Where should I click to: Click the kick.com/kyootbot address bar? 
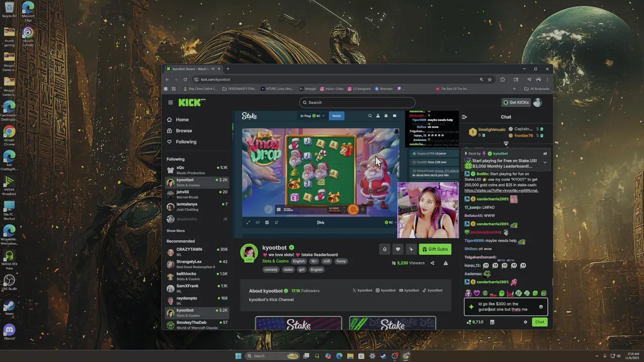(x=337, y=79)
